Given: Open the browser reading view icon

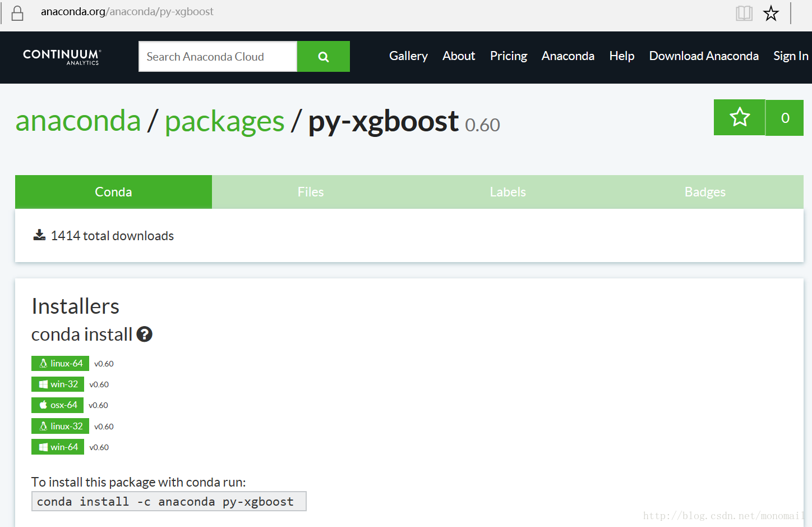Looking at the screenshot, I should pos(744,13).
